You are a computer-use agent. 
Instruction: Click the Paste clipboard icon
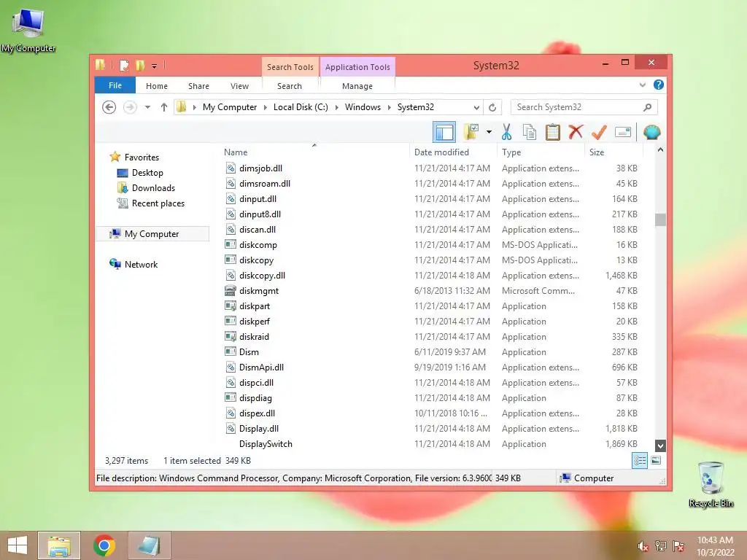coord(553,133)
